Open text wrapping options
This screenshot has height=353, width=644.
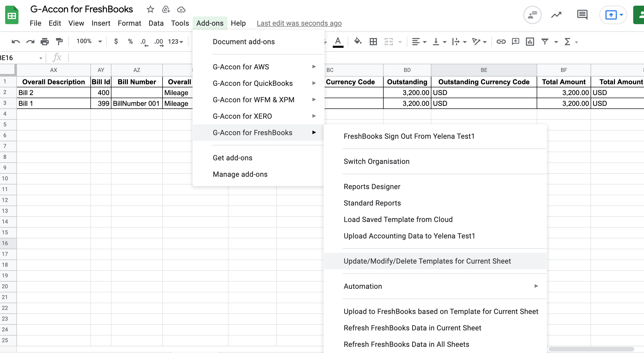point(459,42)
